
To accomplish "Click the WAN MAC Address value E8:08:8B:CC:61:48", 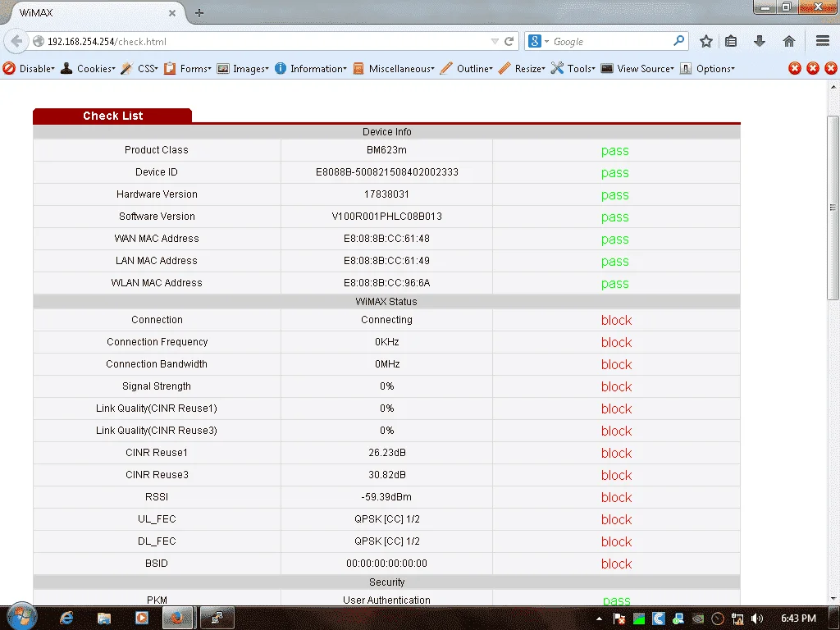I will (387, 239).
